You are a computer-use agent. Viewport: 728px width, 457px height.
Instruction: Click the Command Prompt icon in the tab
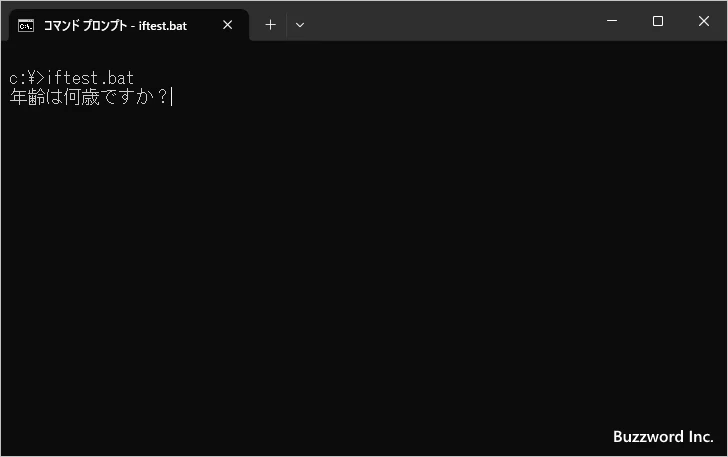26,25
